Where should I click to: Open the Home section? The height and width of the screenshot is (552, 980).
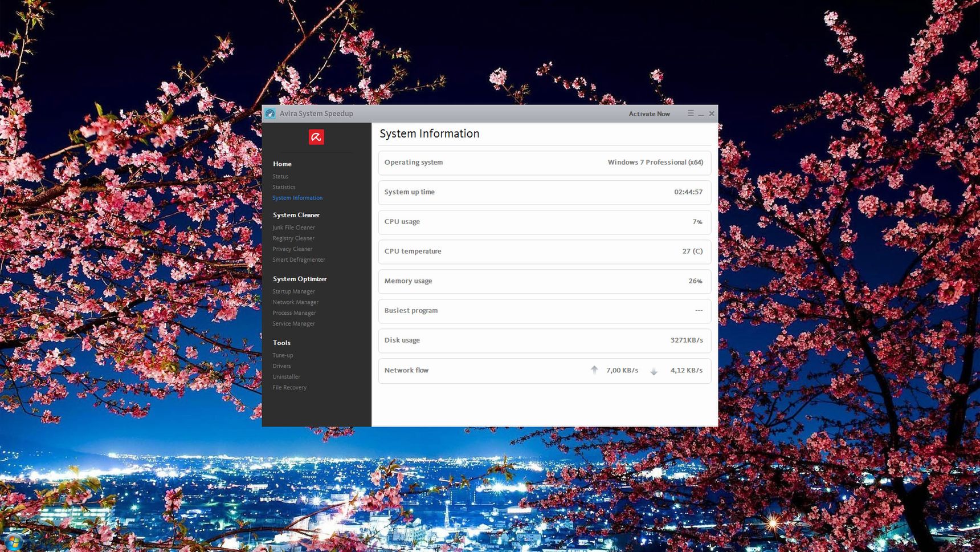pyautogui.click(x=282, y=164)
